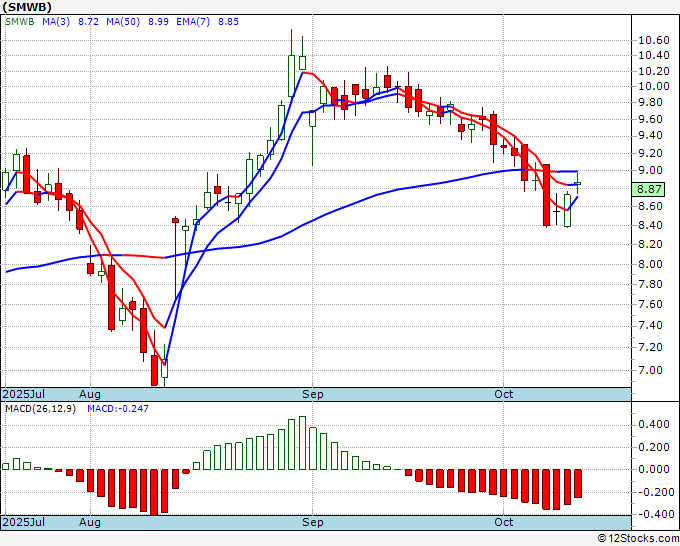Click the 0.200 MACD axis label
The width and height of the screenshot is (680, 546).
pyautogui.click(x=654, y=447)
